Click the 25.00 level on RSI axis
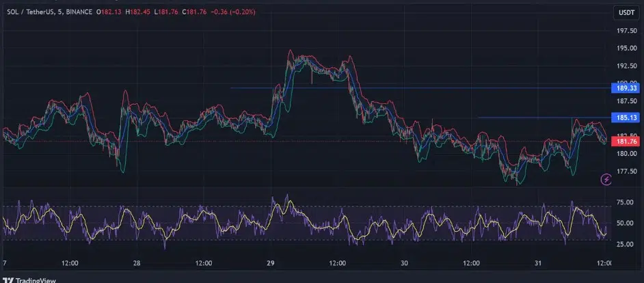This screenshot has height=283, width=644. coord(623,244)
